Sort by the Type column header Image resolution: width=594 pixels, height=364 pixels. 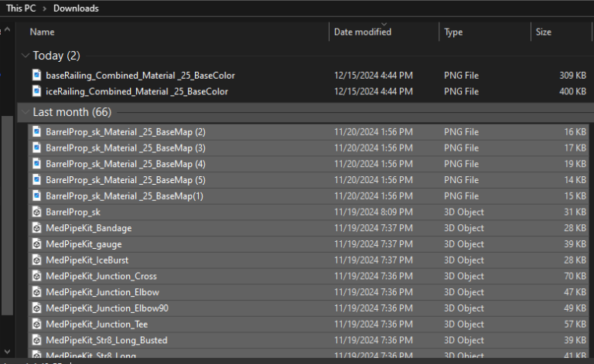pyautogui.click(x=453, y=32)
